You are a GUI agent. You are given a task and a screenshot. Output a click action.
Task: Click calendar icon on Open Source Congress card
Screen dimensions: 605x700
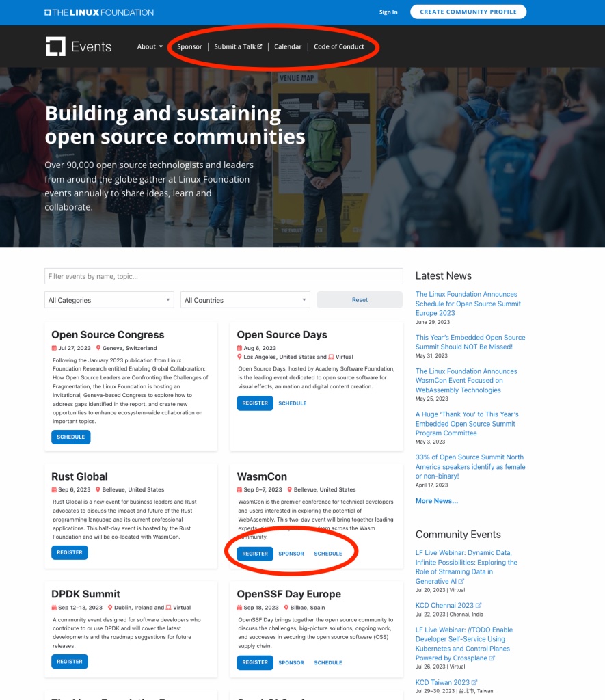coord(54,347)
